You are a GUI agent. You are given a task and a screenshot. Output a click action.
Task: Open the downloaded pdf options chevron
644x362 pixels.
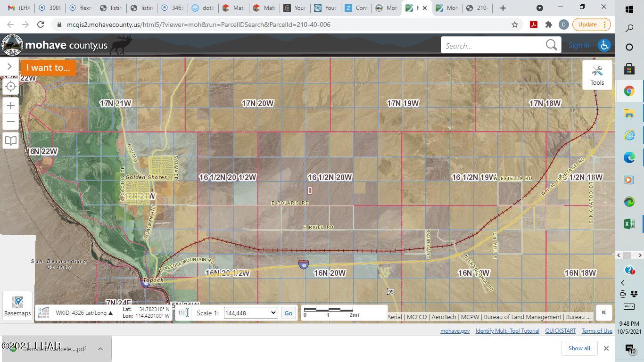point(100,349)
